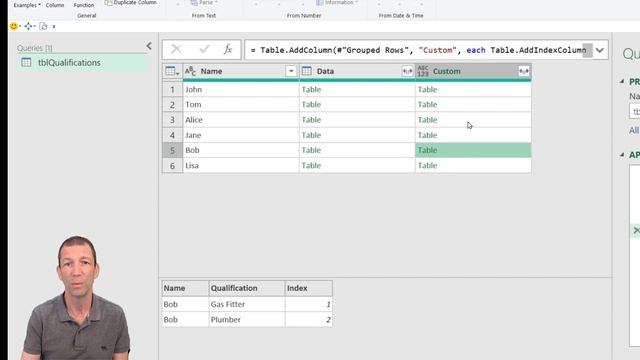The height and width of the screenshot is (360, 640).
Task: Open Jane's Table link in Custom column
Action: [427, 135]
